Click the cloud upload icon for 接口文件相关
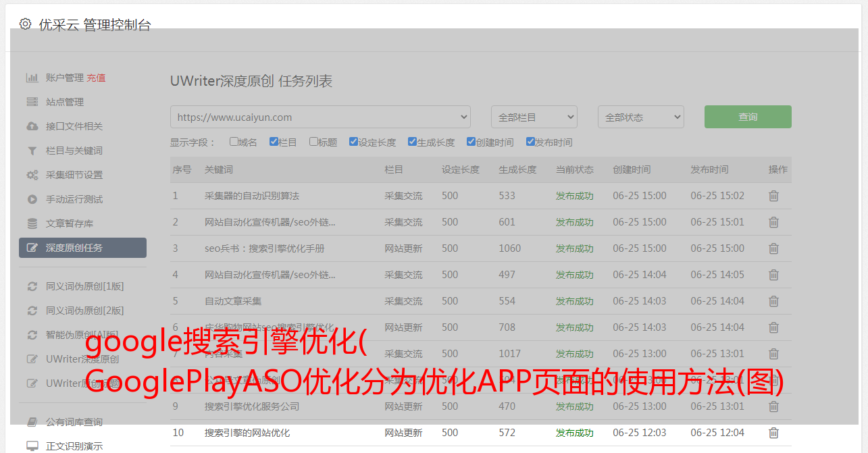This screenshot has height=453, width=868. (x=32, y=126)
